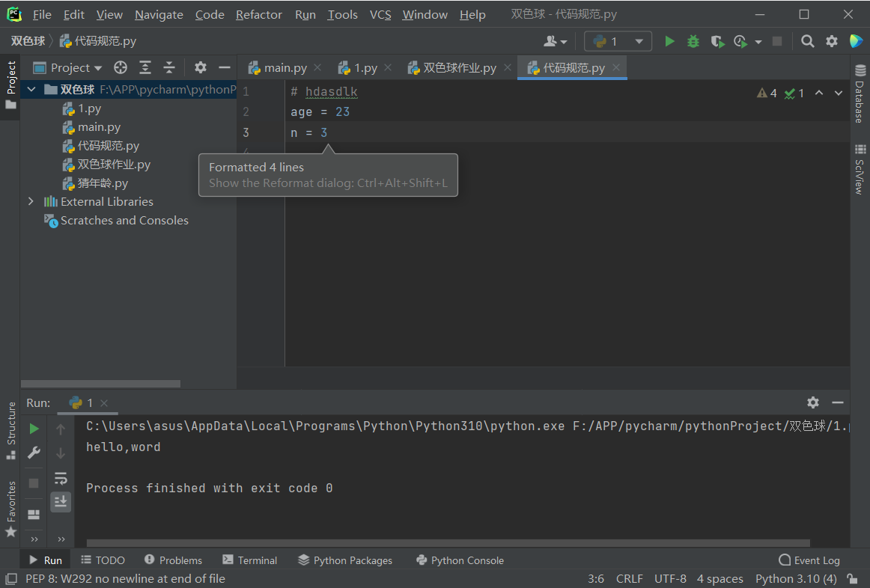Click the layout restore icon in Run panel

point(34,514)
